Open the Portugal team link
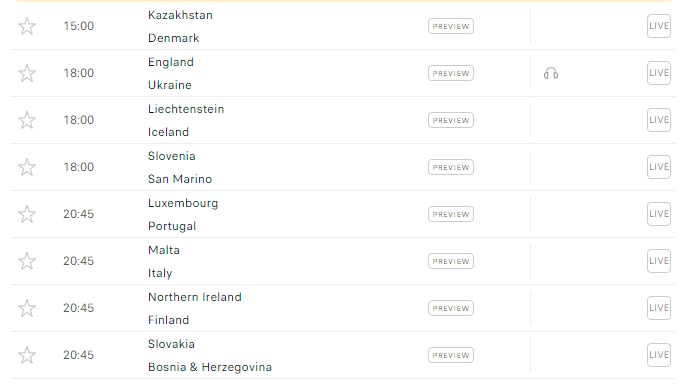 (172, 226)
